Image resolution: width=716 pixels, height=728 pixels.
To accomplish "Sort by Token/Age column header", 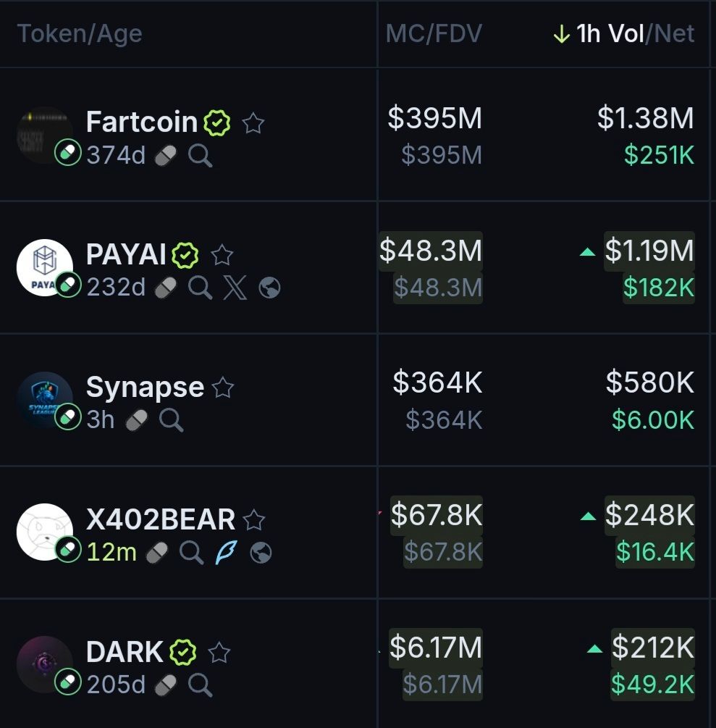I will (x=79, y=34).
